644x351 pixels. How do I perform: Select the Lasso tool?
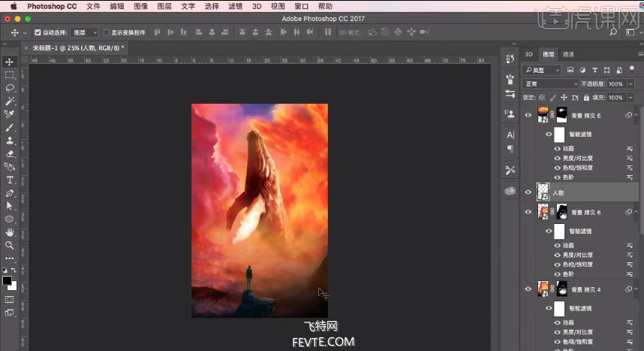[10, 87]
